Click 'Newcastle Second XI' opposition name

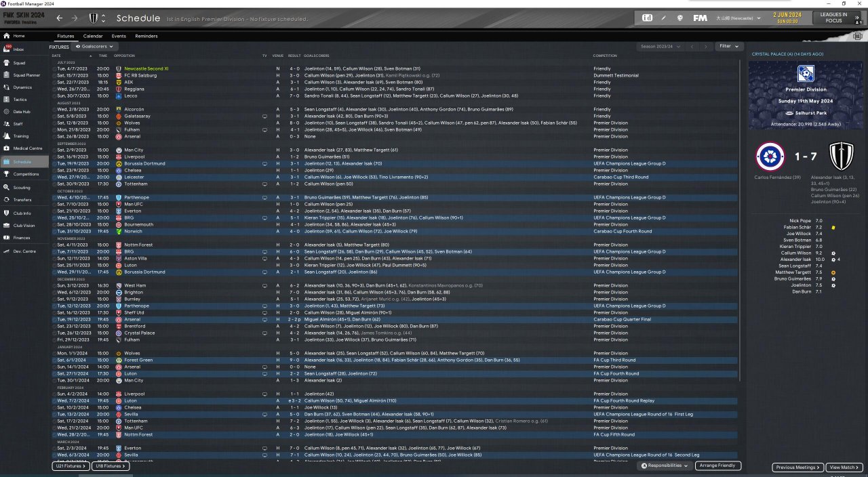[146, 69]
